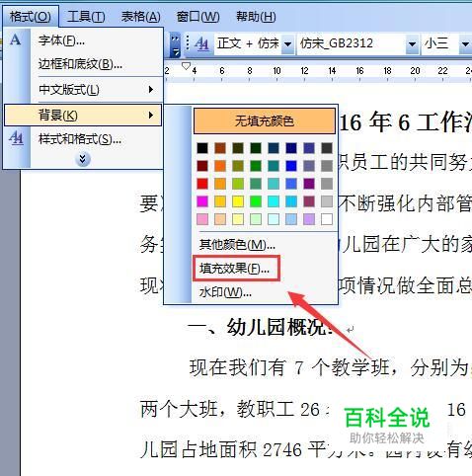Choose 字体(F)... from Format menu

pos(84,40)
